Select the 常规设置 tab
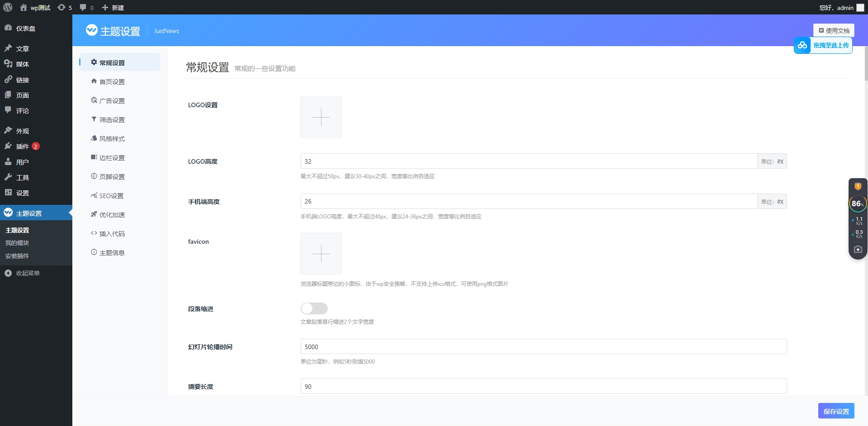868x426 pixels. (x=120, y=62)
